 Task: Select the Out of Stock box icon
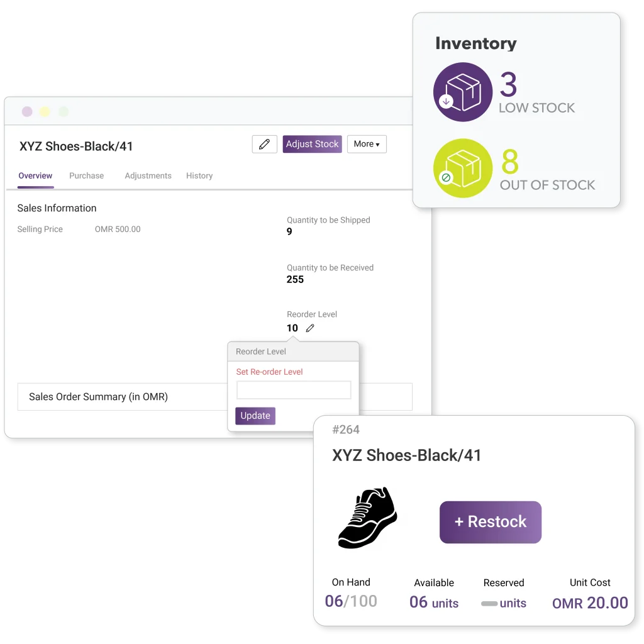(463, 168)
